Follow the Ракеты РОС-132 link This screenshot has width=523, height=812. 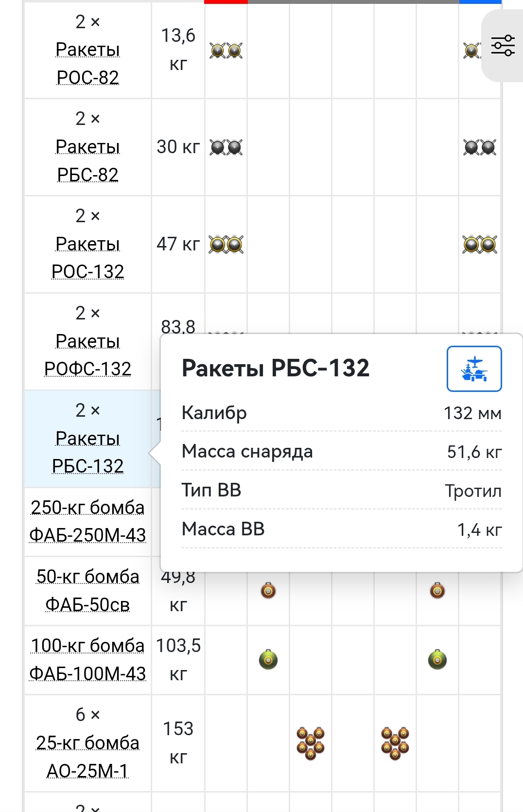pyautogui.click(x=87, y=258)
